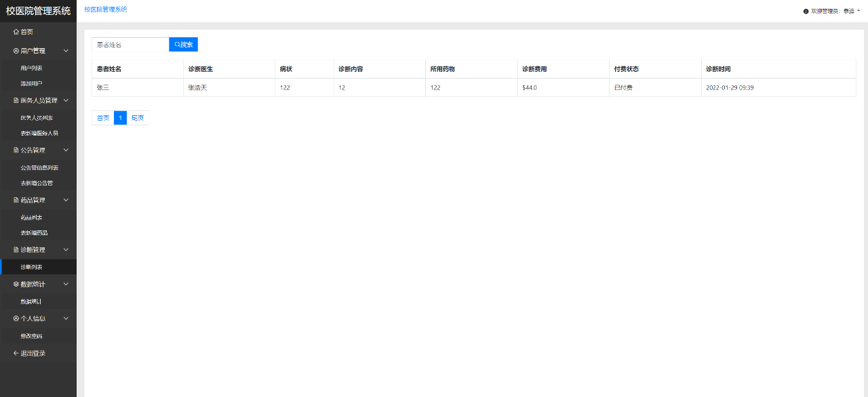Click the 校医院管理系统 breadcrumb link
868x397 pixels.
(x=105, y=9)
